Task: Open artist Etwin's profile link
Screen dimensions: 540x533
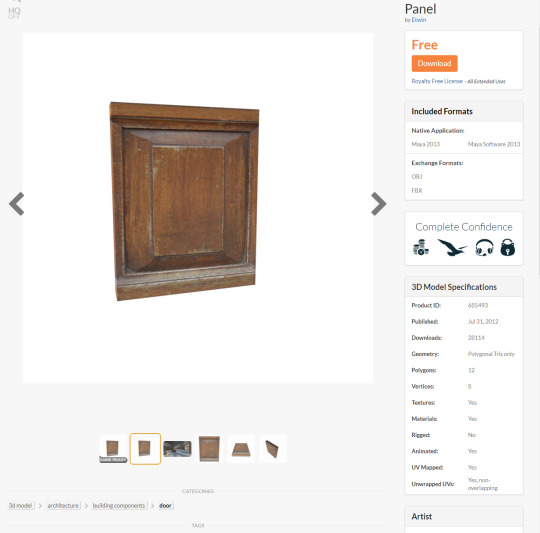Action: 419,20
